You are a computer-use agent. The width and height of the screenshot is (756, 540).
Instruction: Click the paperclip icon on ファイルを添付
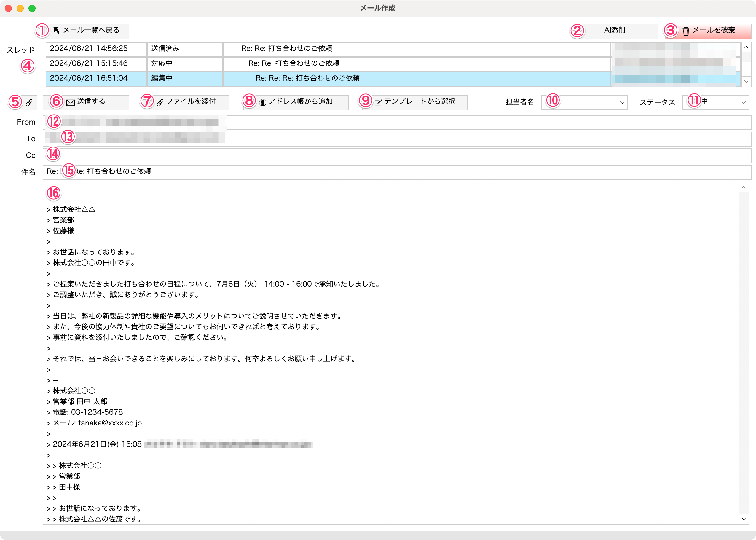160,102
